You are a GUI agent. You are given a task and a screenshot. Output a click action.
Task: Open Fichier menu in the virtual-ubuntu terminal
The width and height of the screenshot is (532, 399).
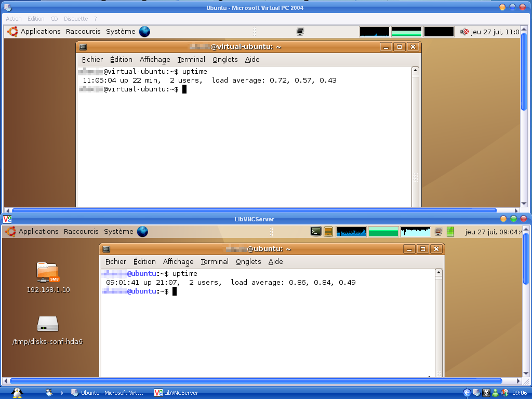pyautogui.click(x=92, y=59)
